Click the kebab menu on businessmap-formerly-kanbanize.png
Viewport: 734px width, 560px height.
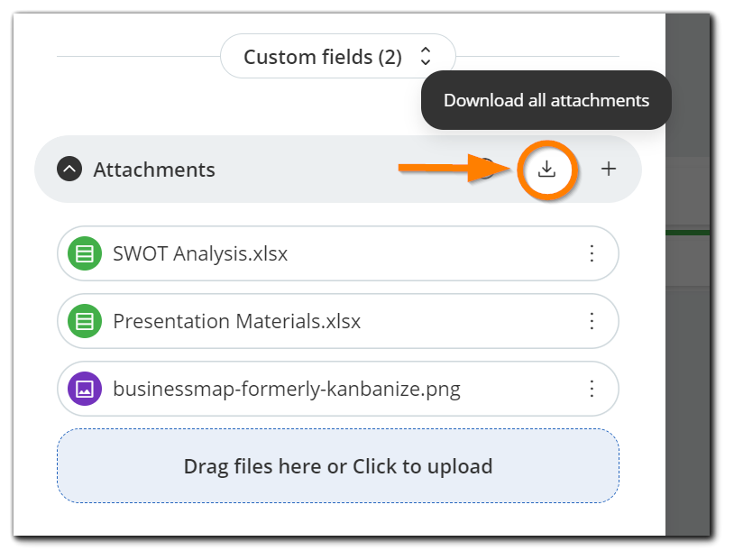point(592,389)
